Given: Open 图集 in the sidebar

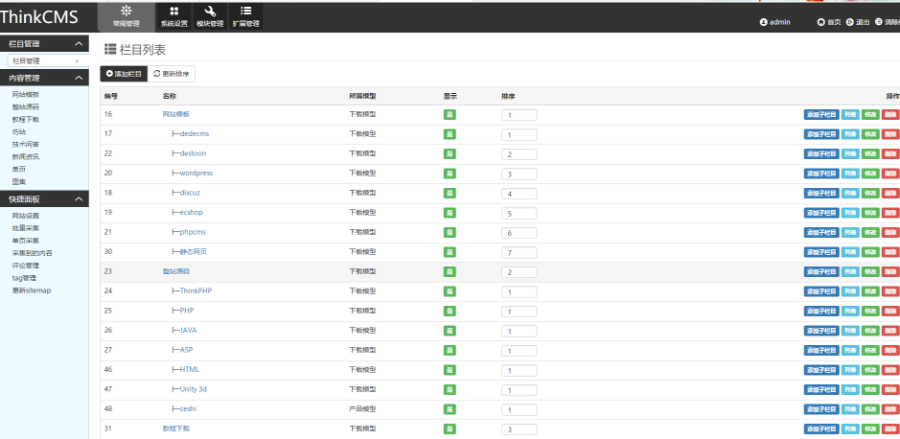Looking at the screenshot, I should click(x=19, y=182).
